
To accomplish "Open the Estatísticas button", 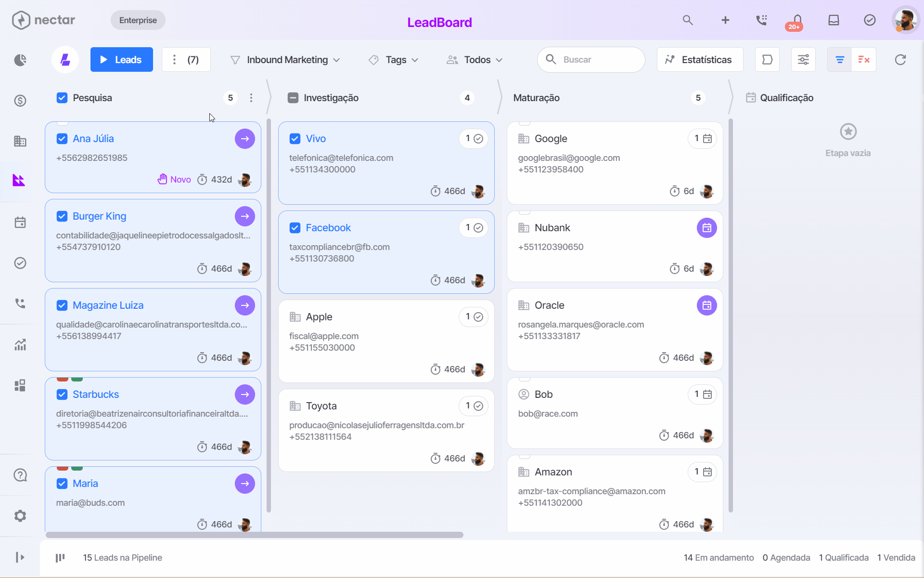I will point(700,60).
